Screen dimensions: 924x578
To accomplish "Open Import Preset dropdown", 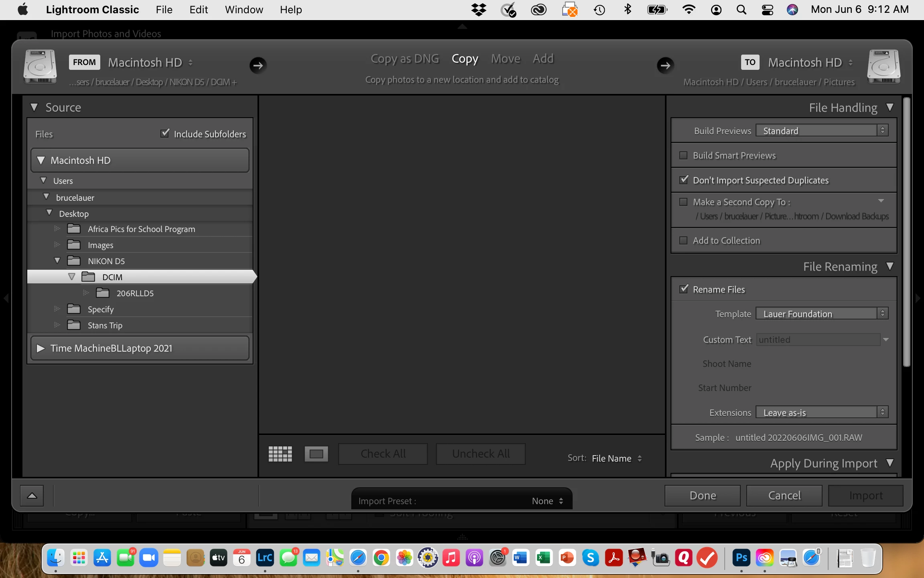I will (x=547, y=501).
